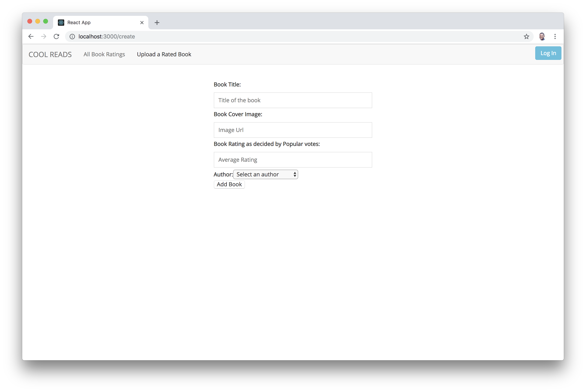The width and height of the screenshot is (586, 392).
Task: Click into the Image Url field
Action: point(293,130)
